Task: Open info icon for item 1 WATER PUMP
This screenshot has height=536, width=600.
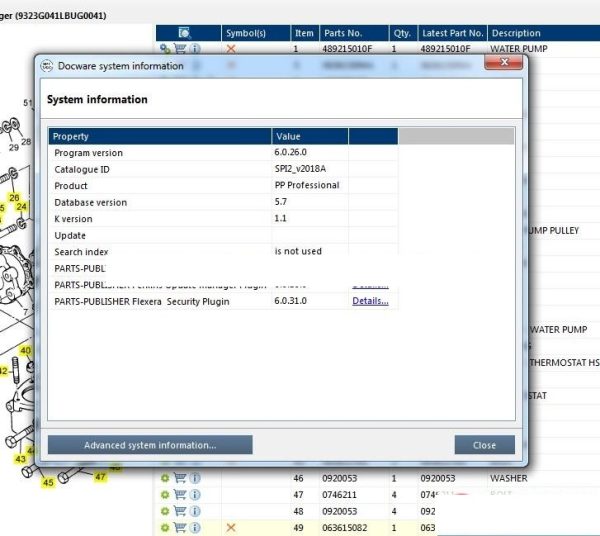Action: 195,49
